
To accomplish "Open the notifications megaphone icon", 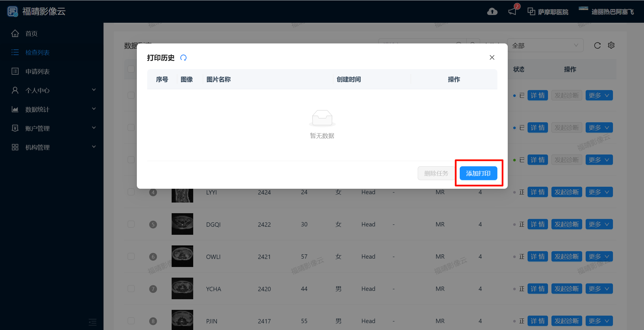I will point(512,12).
